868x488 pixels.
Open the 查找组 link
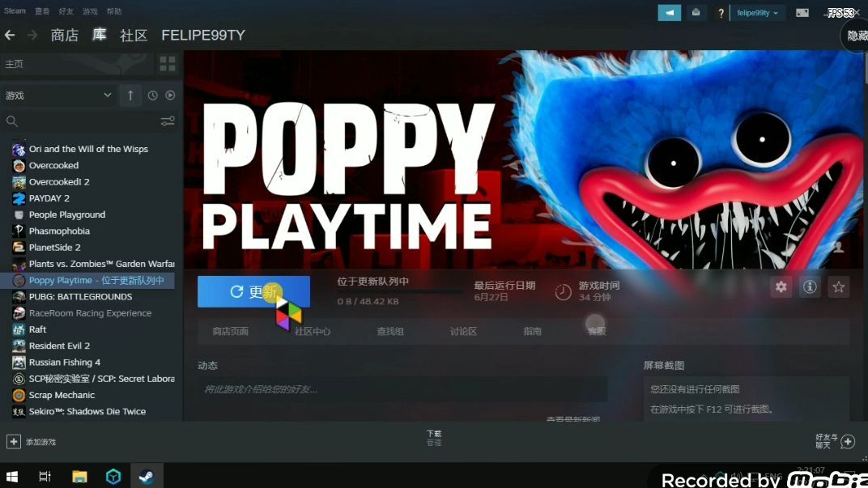(390, 332)
